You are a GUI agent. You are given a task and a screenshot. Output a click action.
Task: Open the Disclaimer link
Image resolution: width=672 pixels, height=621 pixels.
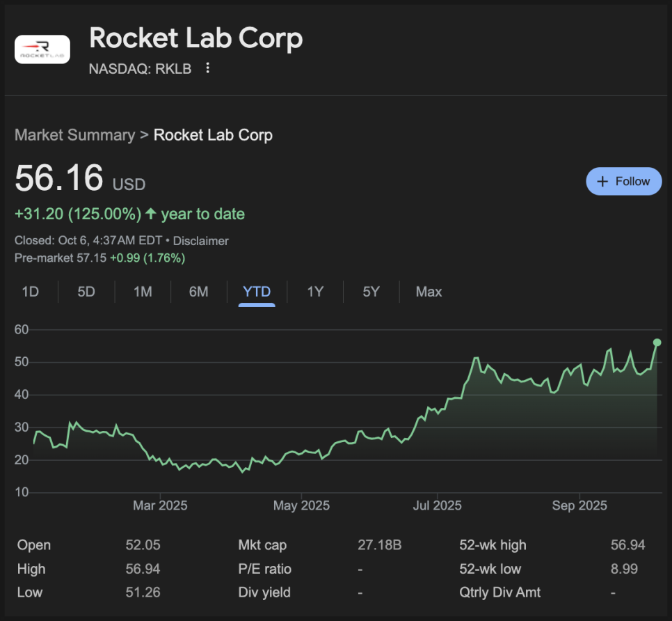tap(200, 241)
